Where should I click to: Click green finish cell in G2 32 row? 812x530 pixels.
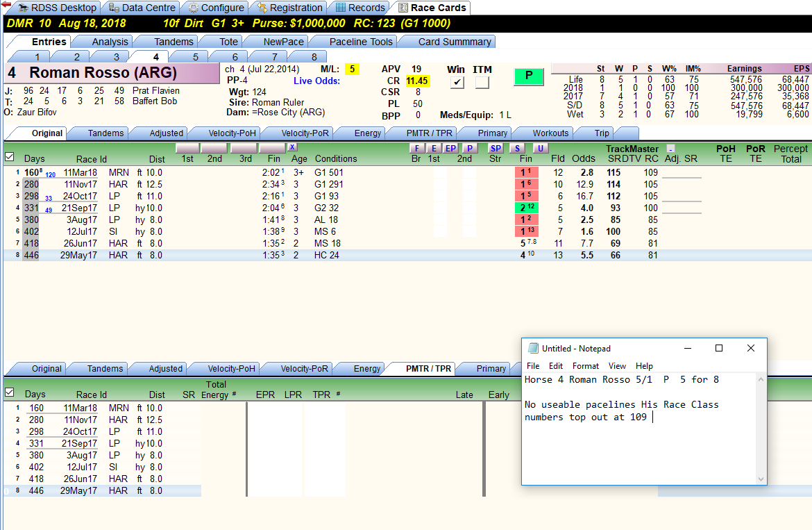tap(527, 208)
